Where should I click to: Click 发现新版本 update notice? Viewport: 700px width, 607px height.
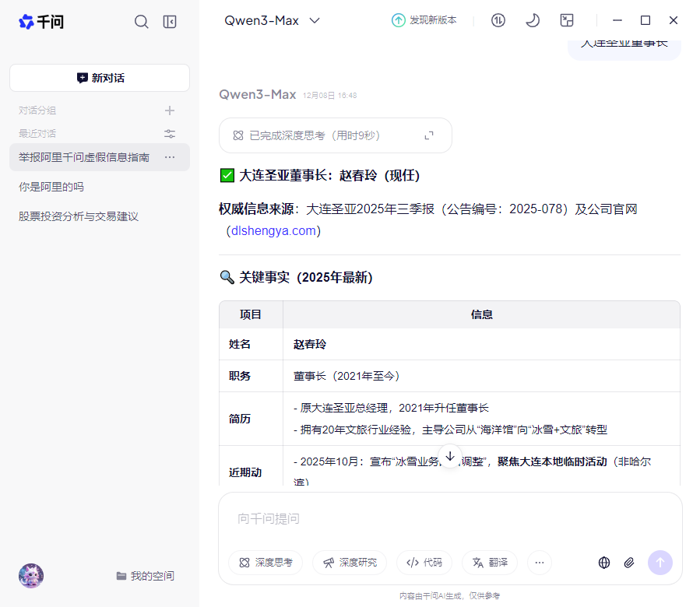pos(424,20)
